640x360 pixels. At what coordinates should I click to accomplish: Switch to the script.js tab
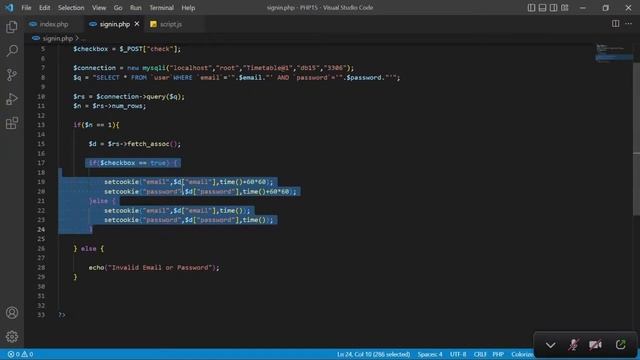pyautogui.click(x=171, y=24)
